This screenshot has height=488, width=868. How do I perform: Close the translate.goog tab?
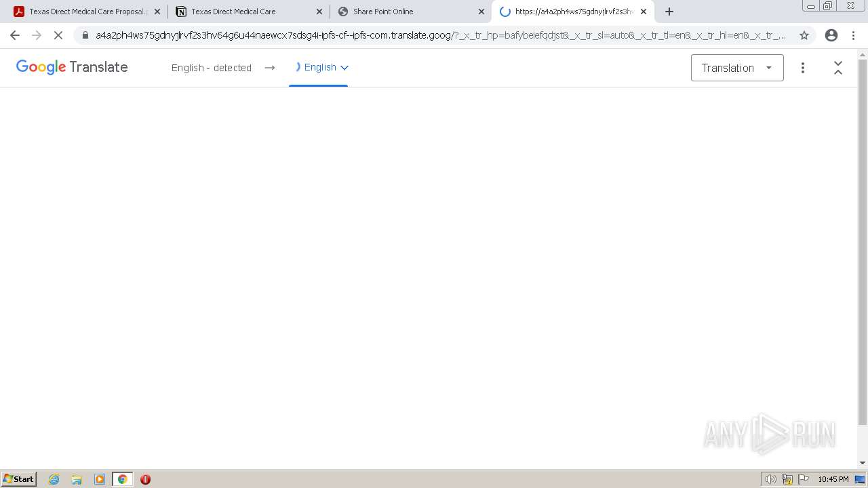coord(644,12)
